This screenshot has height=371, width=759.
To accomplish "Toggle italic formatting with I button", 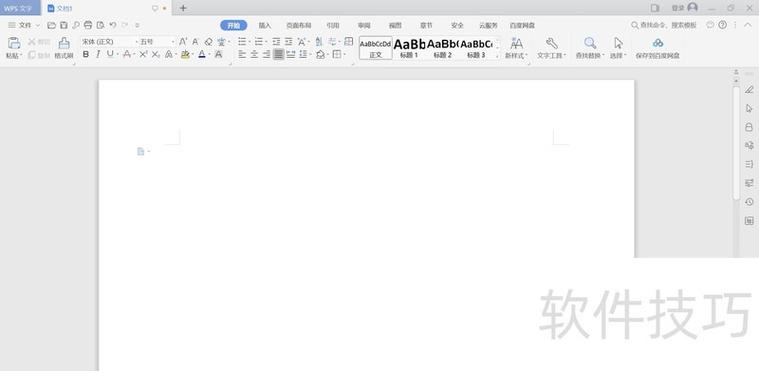I will [x=98, y=55].
